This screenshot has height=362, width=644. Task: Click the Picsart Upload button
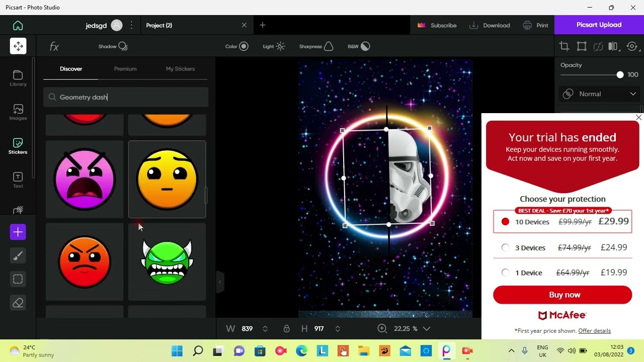[599, 25]
